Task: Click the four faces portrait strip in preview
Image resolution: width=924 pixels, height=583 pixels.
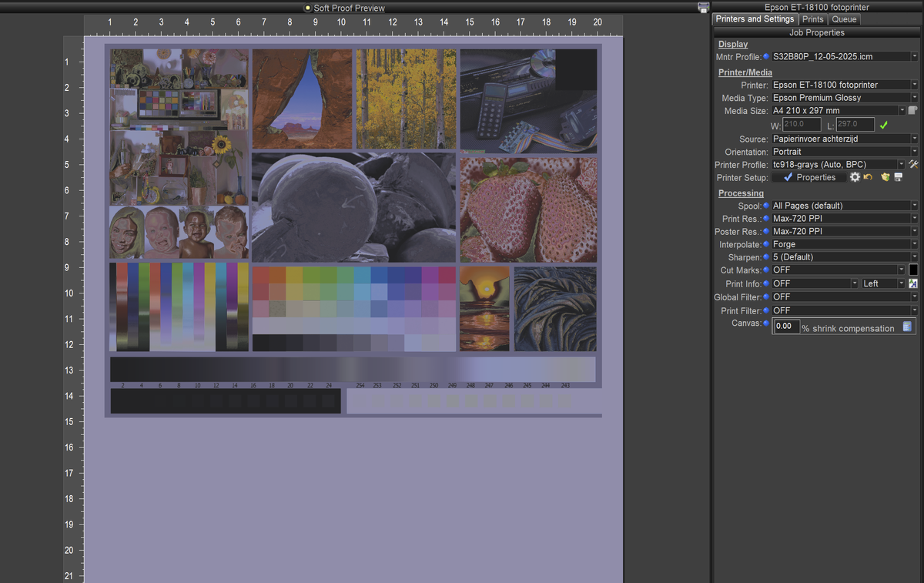Action: click(x=179, y=232)
